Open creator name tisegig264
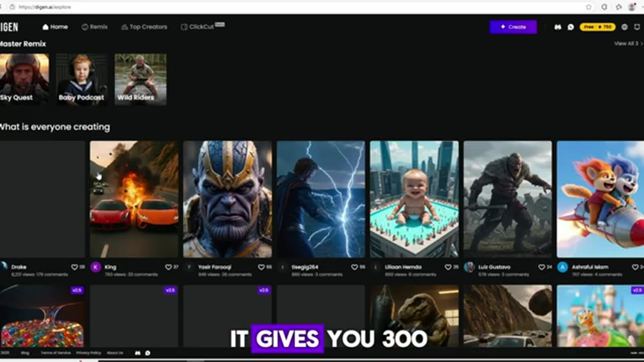The image size is (644, 362). pyautogui.click(x=305, y=267)
